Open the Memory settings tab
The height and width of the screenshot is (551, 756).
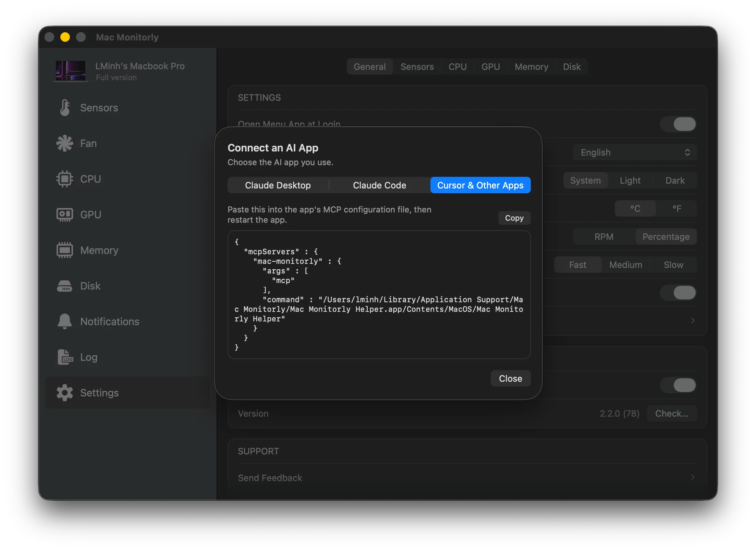(532, 66)
